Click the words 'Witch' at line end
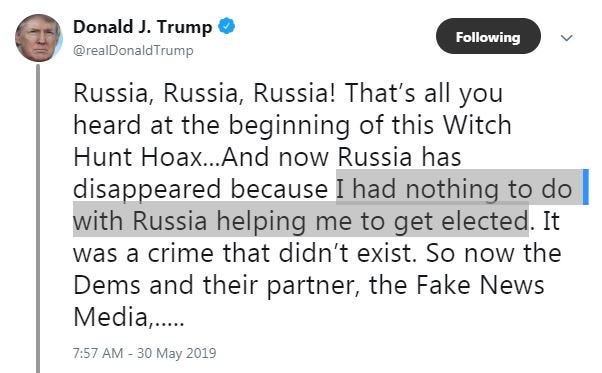602x373 pixels. click(477, 125)
